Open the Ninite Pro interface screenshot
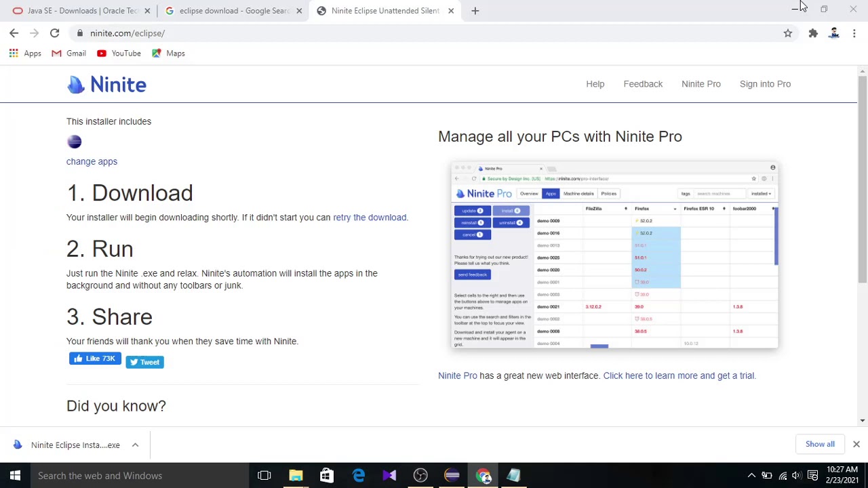Image resolution: width=868 pixels, height=488 pixels. click(614, 256)
